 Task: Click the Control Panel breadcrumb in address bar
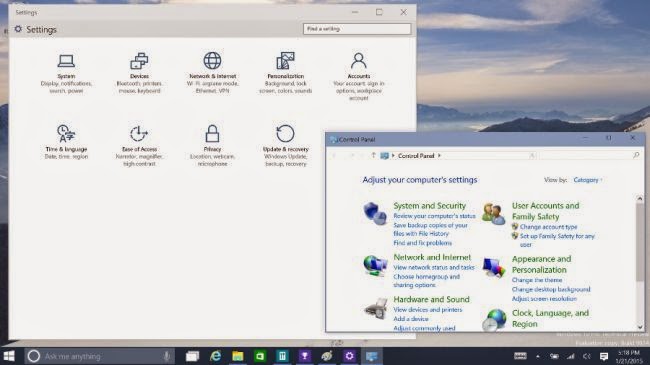416,156
